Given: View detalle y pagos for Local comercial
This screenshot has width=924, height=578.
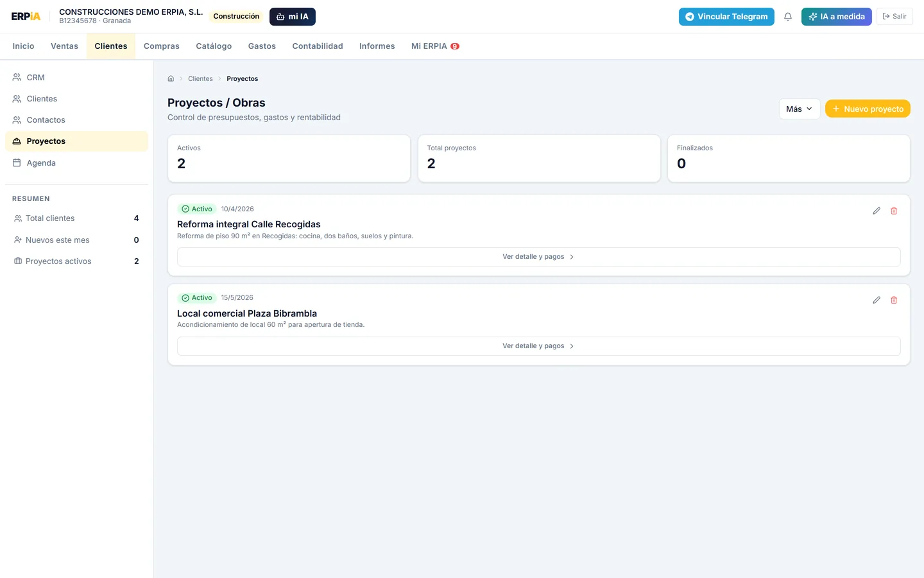Looking at the screenshot, I should [x=538, y=346].
